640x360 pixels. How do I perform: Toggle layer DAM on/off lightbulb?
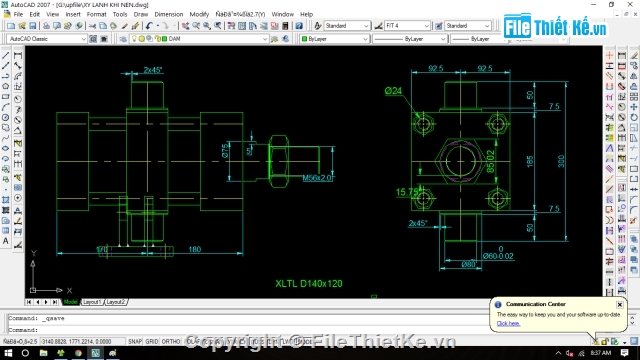pyautogui.click(x=134, y=39)
